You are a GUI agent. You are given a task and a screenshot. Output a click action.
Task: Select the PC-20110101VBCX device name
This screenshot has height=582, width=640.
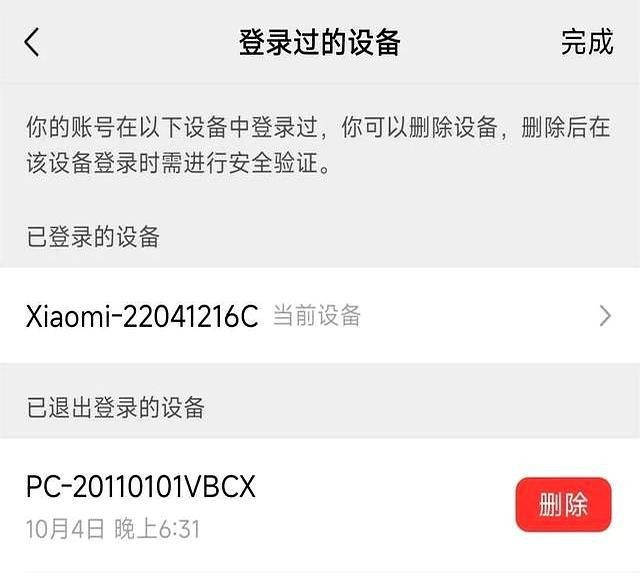141,486
